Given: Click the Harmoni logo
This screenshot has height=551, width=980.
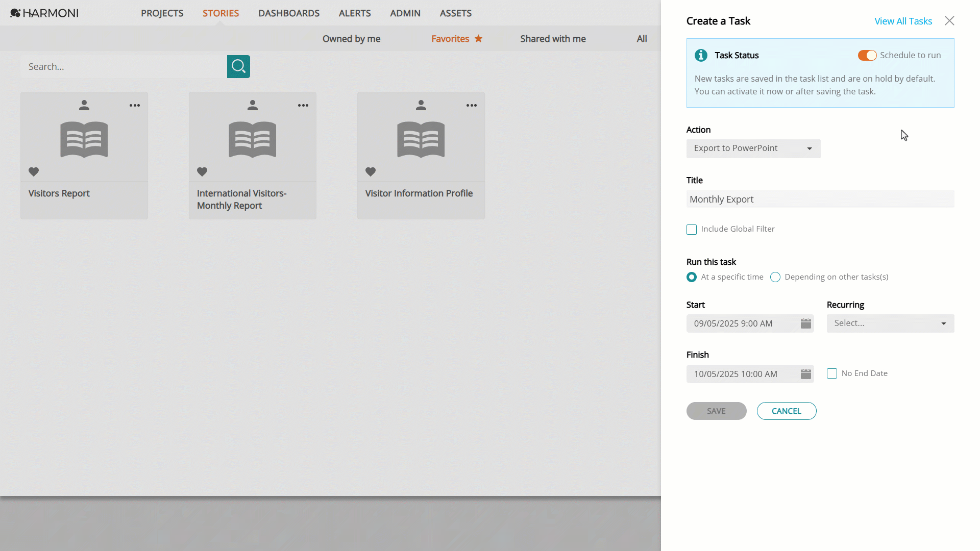Looking at the screenshot, I should click(x=44, y=13).
